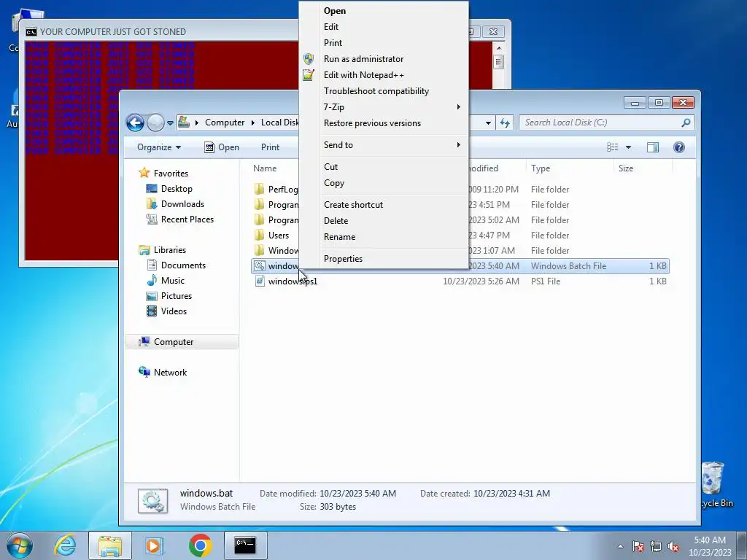This screenshot has width=747, height=560.
Task: Open Explorer help
Action: (x=679, y=147)
